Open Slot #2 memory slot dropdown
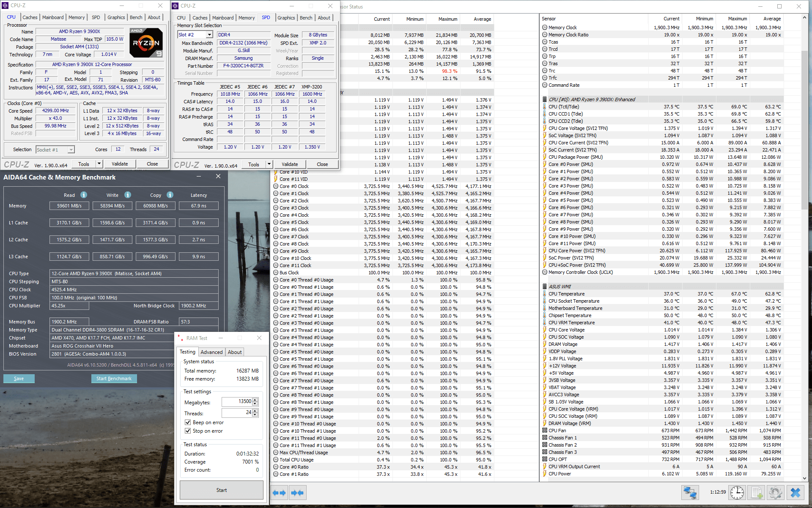Screen dimensions: 812x508 [x=209, y=35]
